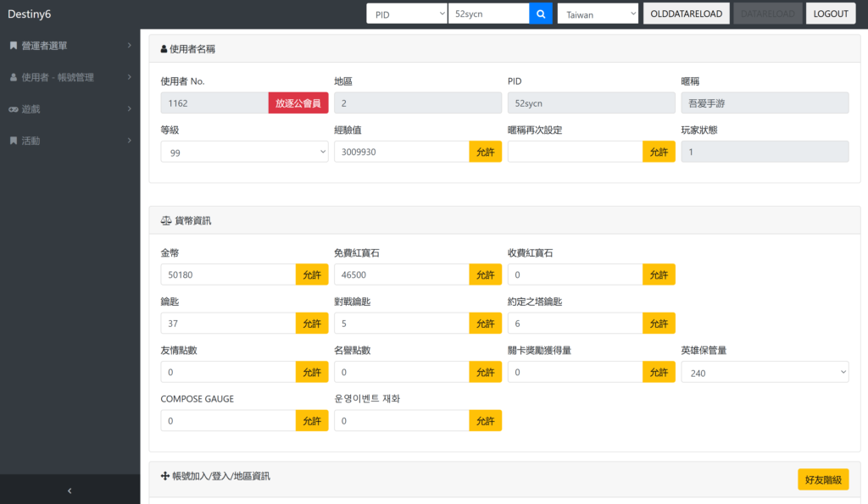
Task: Click the 友情點數 input field
Action: tap(228, 372)
